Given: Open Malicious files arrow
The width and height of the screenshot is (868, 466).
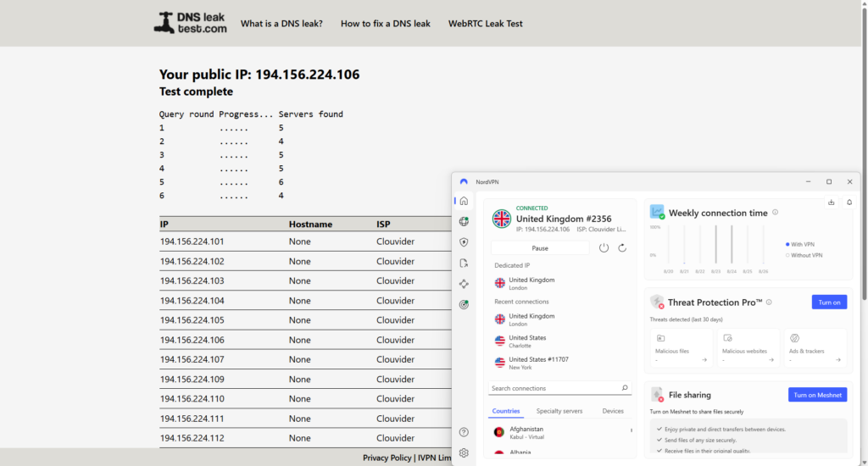Looking at the screenshot, I should coord(704,360).
